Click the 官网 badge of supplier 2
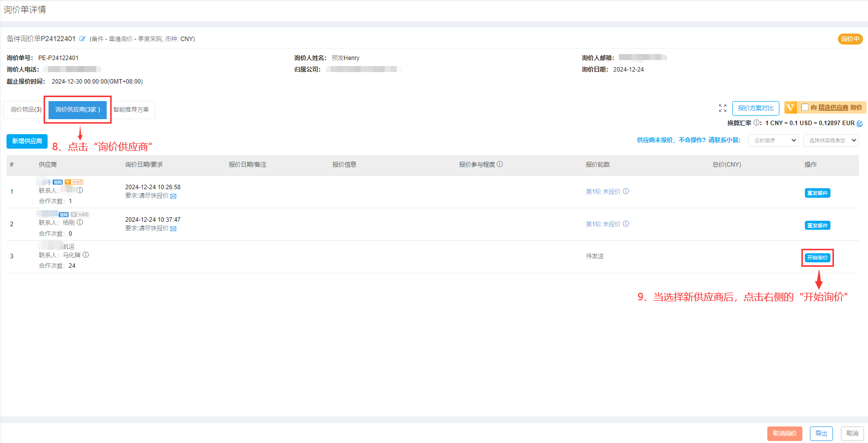Screen dimensions: 868x443 click(x=64, y=215)
